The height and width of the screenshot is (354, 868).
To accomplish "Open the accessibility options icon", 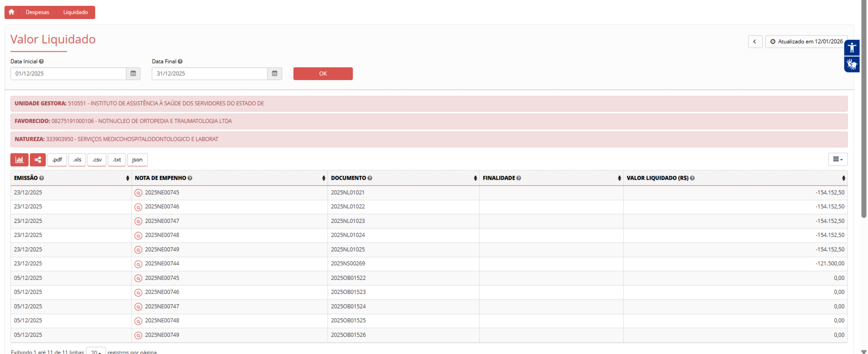I will pos(852,47).
